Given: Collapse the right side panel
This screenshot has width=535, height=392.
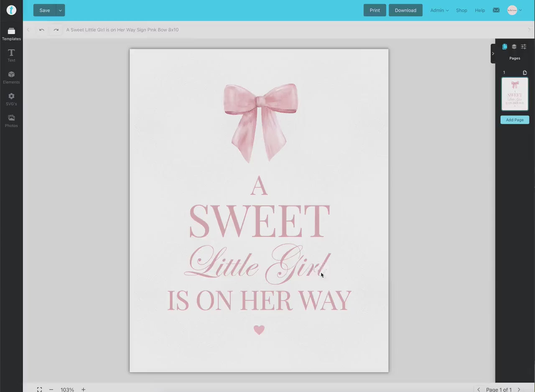Looking at the screenshot, I should click(x=493, y=53).
